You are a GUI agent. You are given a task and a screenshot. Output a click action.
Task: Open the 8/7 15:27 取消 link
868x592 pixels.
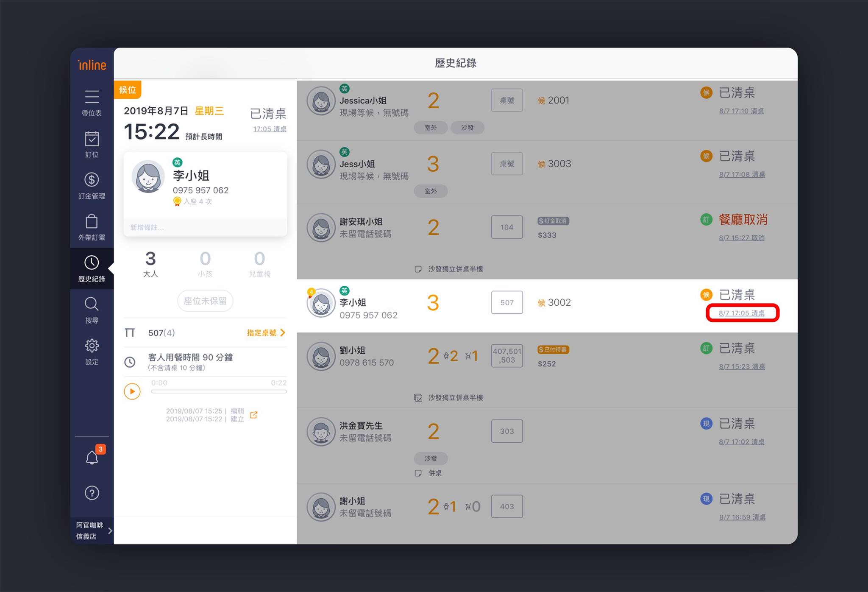[x=741, y=238]
